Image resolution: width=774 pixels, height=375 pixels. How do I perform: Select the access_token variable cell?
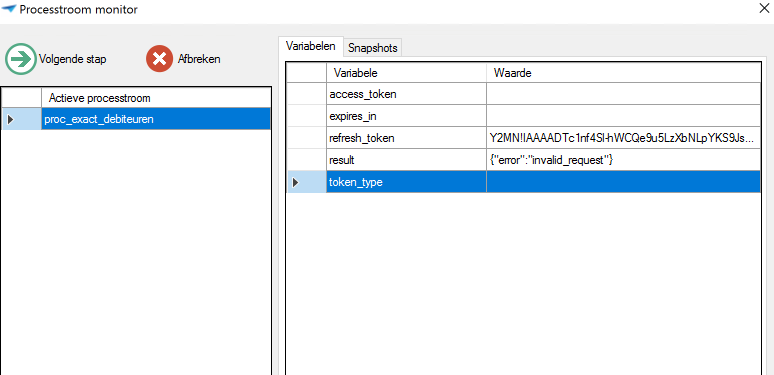tap(406, 94)
